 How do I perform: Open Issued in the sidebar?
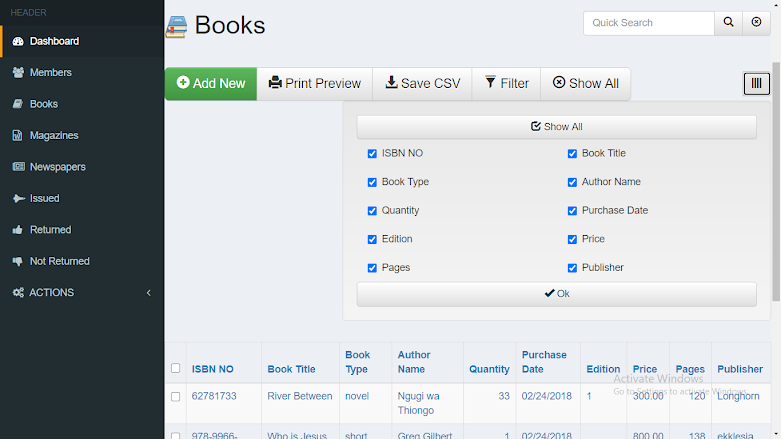click(82, 198)
